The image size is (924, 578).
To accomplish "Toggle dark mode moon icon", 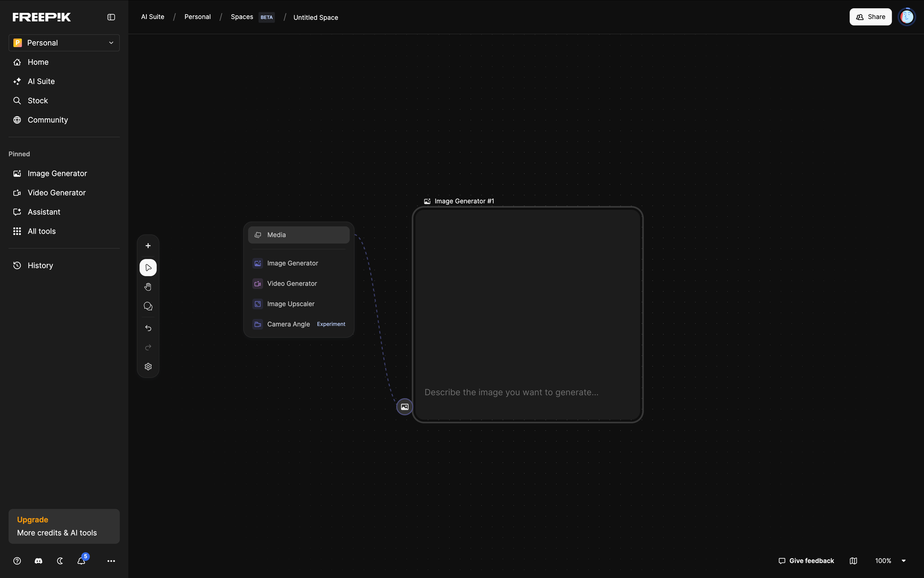I will coord(60,561).
